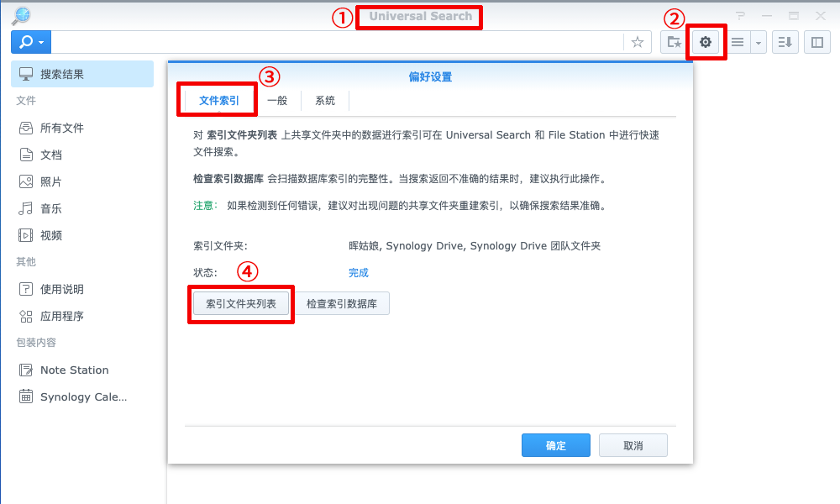Switch to the 一般 tab

tap(277, 100)
